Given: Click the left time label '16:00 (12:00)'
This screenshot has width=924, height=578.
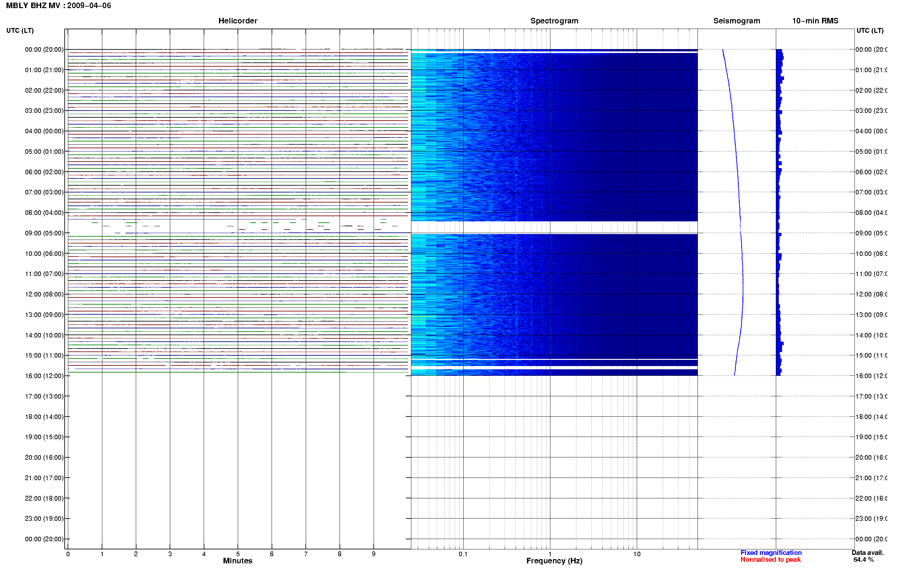Looking at the screenshot, I should click(x=44, y=376).
